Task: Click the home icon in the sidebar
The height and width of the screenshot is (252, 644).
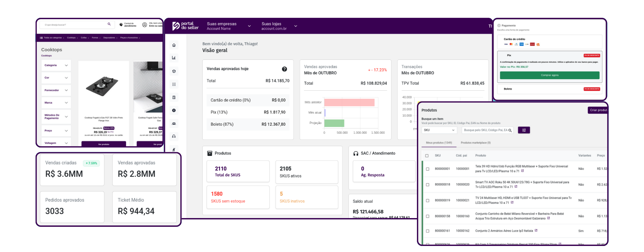Action: pos(174,45)
